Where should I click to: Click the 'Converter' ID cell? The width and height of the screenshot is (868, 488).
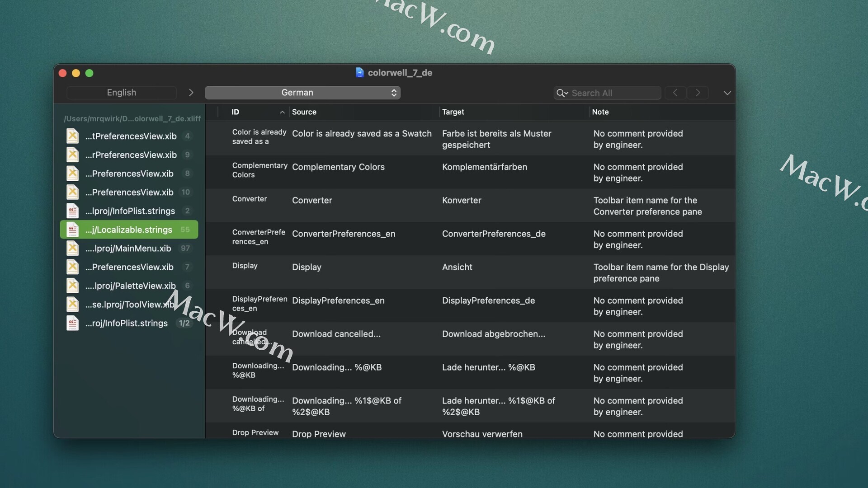[x=250, y=199]
